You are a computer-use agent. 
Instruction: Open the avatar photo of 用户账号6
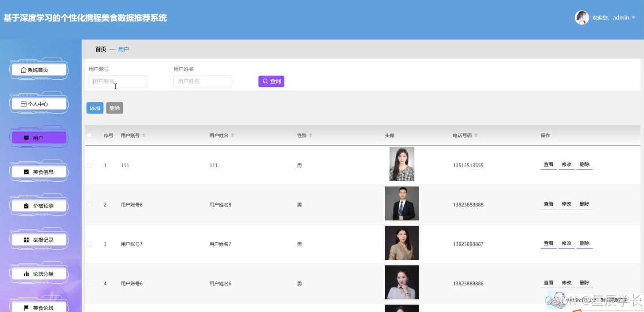(402, 282)
